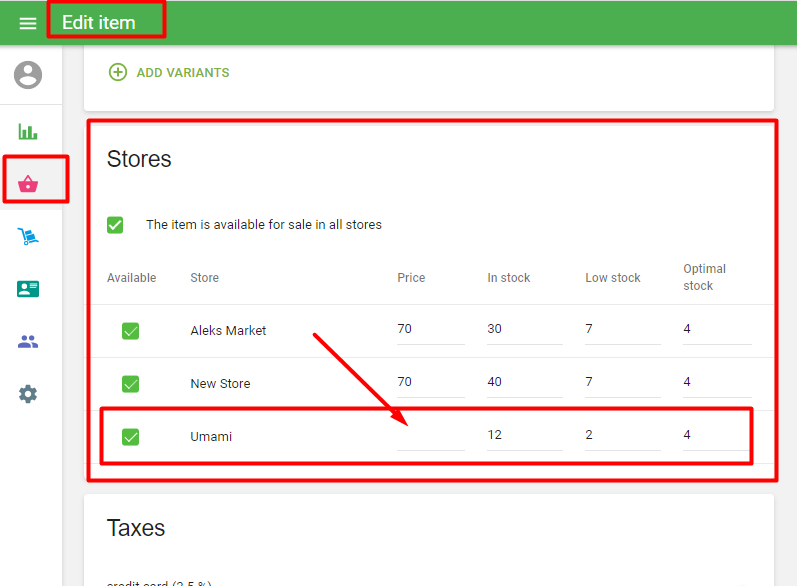Open the employees ID card icon
Image resolution: width=797 pixels, height=586 pixels.
coord(28,289)
